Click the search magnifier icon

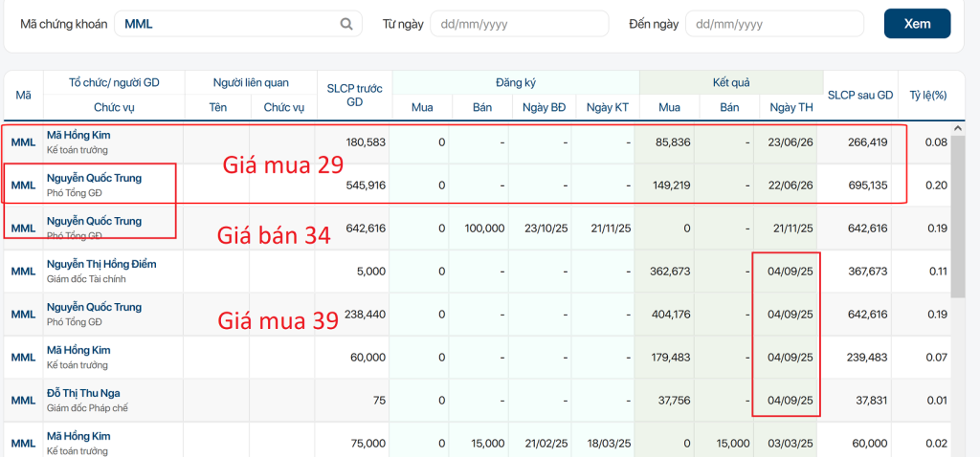[346, 24]
